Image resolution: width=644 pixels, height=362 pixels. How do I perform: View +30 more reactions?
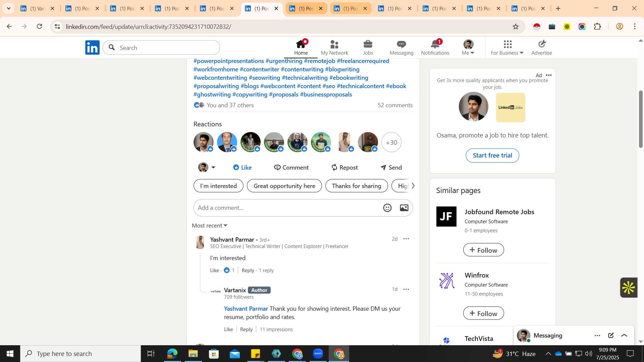tap(391, 142)
